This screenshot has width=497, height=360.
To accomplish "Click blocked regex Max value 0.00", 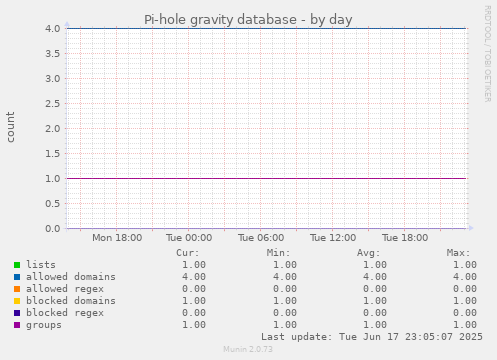I will click(465, 313).
